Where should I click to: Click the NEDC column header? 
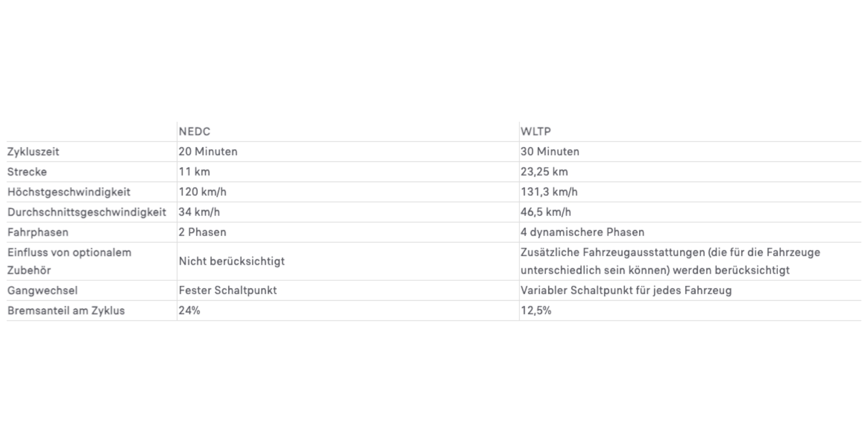(x=194, y=132)
